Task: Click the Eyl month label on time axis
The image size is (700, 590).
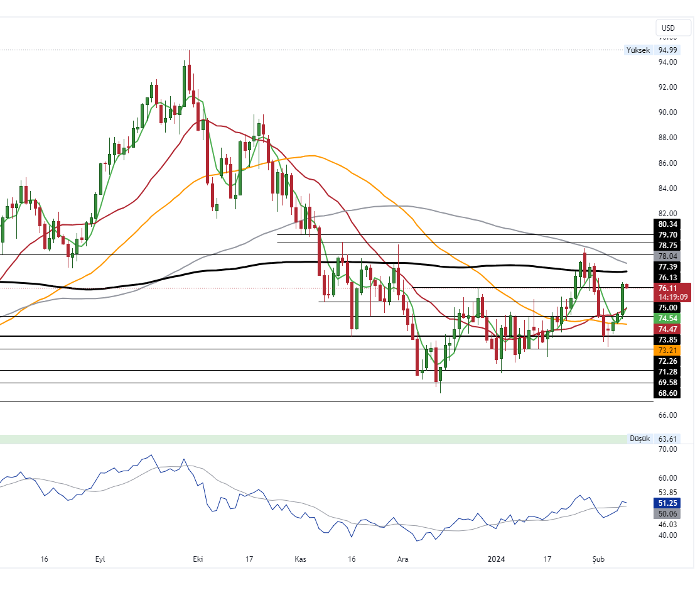Action: [100, 559]
